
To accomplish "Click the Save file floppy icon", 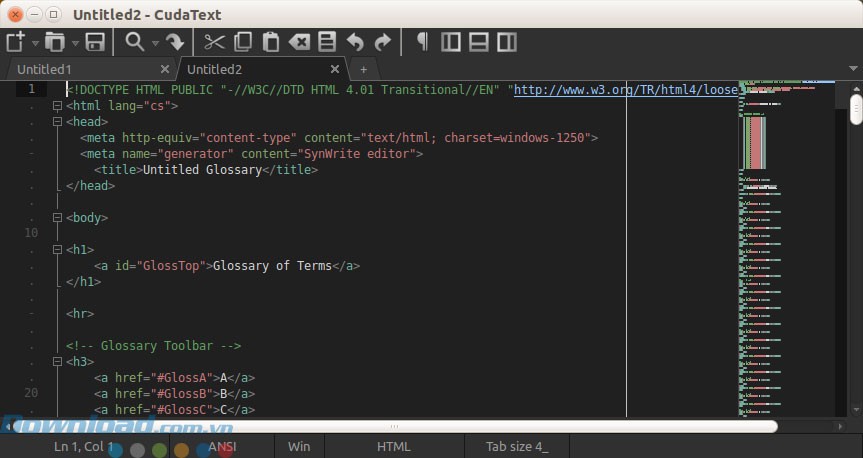I will (x=95, y=42).
